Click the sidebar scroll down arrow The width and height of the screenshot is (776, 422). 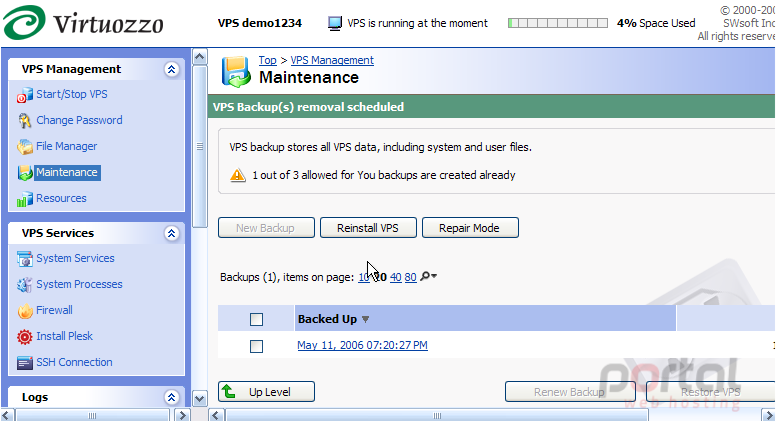click(199, 399)
